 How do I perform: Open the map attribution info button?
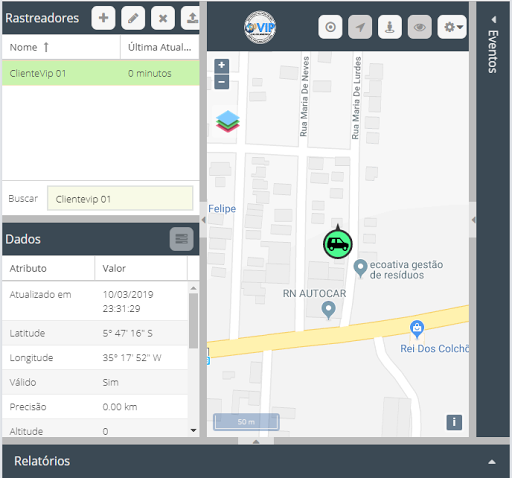pos(454,422)
